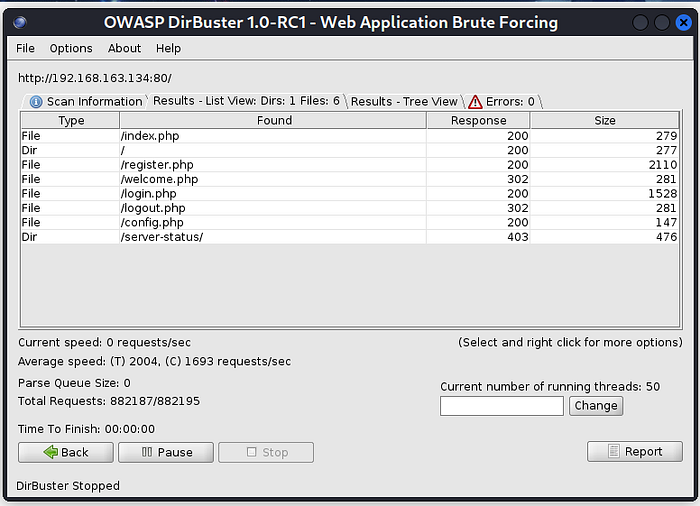The width and height of the screenshot is (700, 506).
Task: Click the green arrow Back button
Action: (x=66, y=452)
